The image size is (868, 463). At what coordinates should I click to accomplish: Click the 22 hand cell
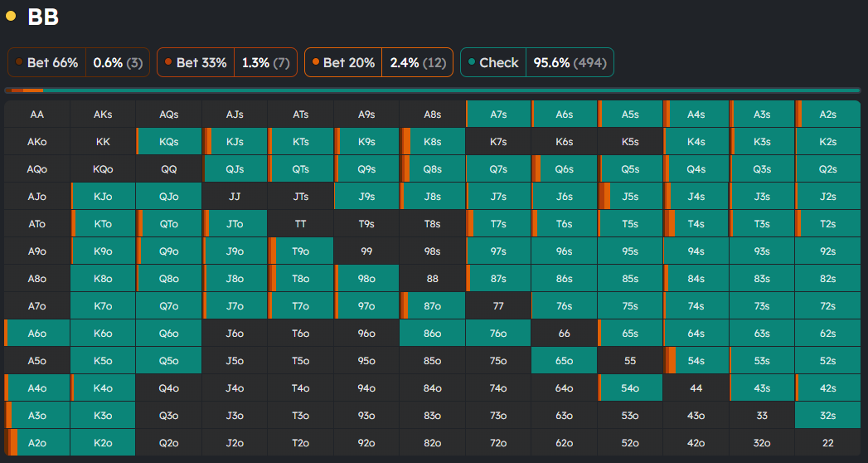[x=827, y=442]
